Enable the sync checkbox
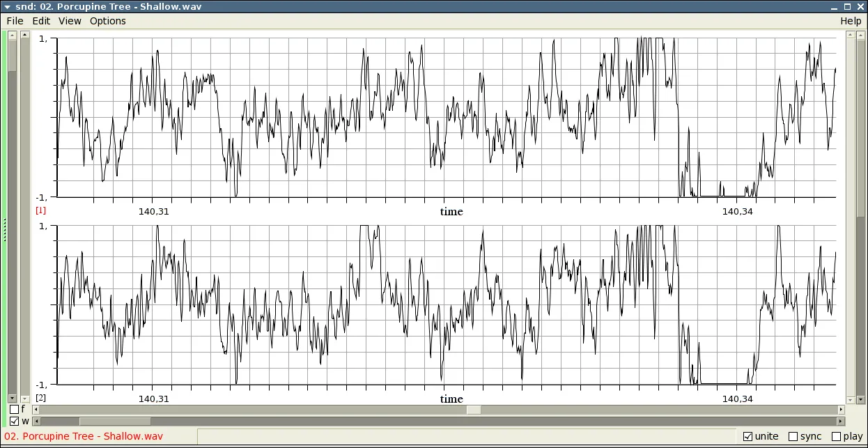Screen dimensions: 868x448 pos(793,437)
